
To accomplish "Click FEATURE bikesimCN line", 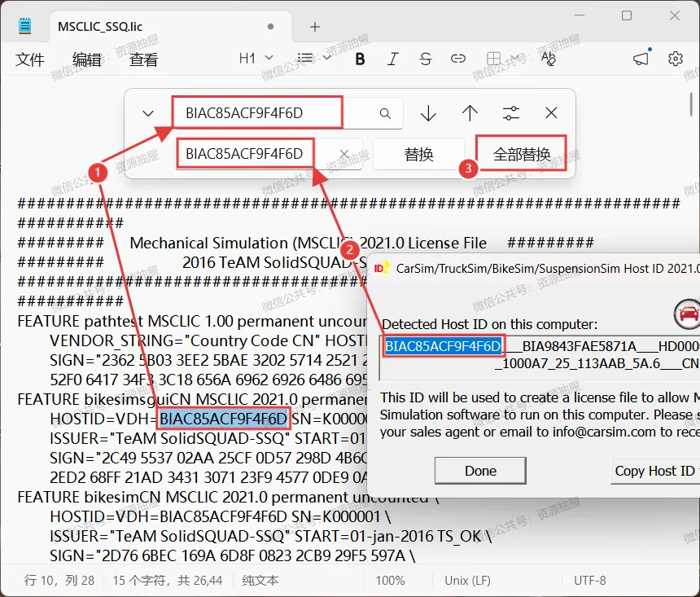I will [x=228, y=497].
